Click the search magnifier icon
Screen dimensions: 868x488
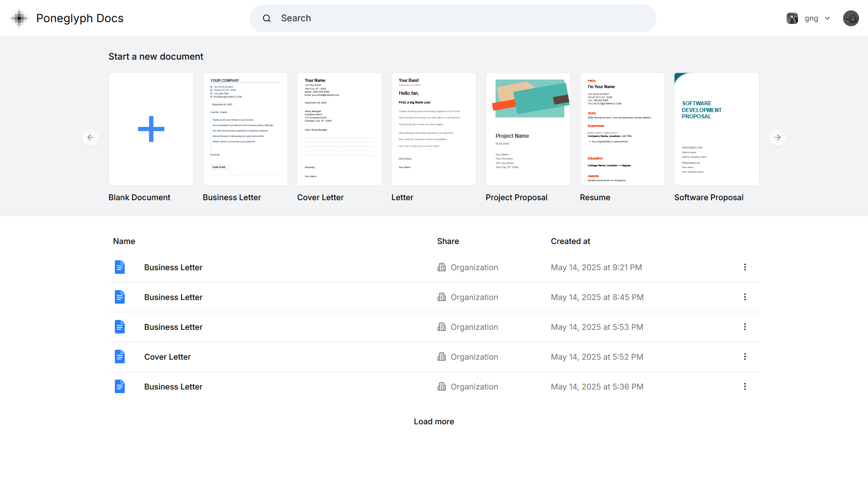click(x=267, y=18)
